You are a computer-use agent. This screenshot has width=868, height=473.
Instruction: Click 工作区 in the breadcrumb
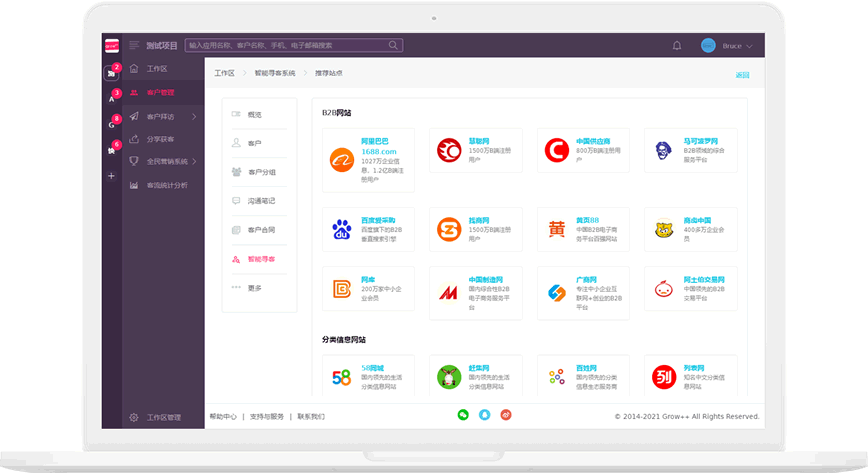(x=224, y=73)
